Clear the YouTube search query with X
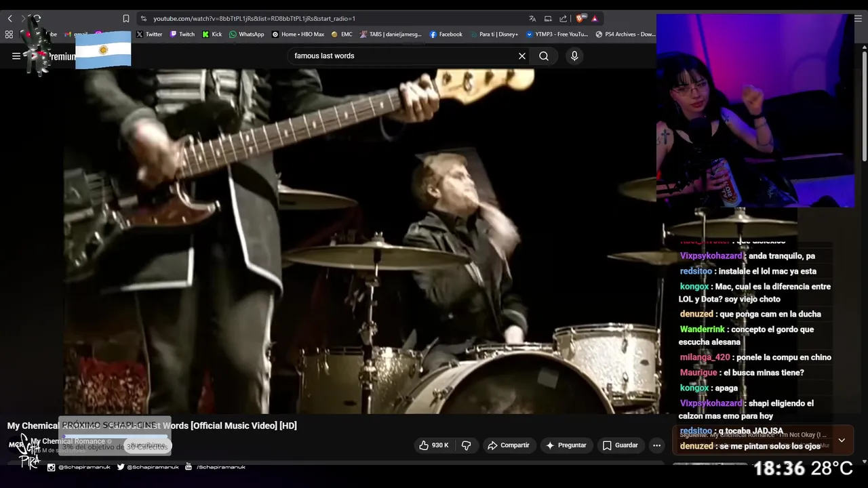Screen dimensions: 868x488 click(522, 56)
